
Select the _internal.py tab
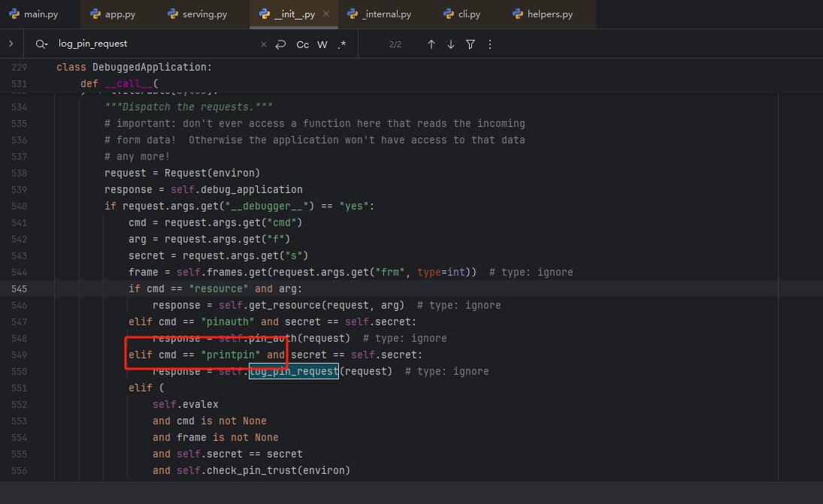click(x=380, y=14)
